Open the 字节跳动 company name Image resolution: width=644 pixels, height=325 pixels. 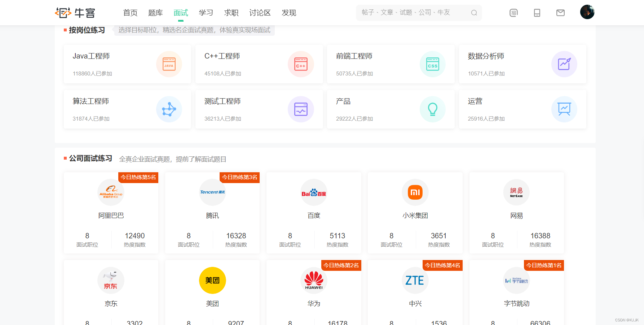[x=516, y=304]
